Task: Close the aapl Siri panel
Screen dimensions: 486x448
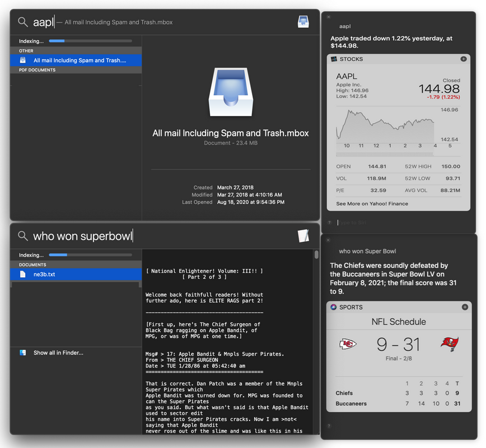Action: point(329,17)
